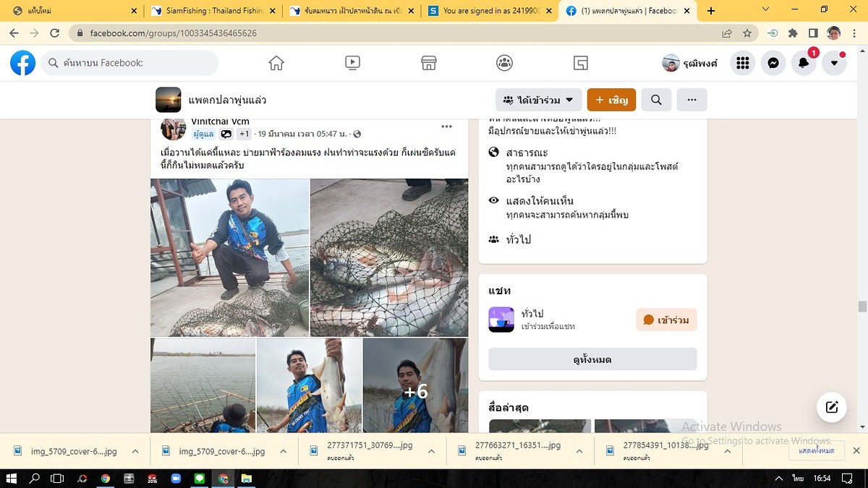Open the account dropdown arrow menu

(x=834, y=63)
